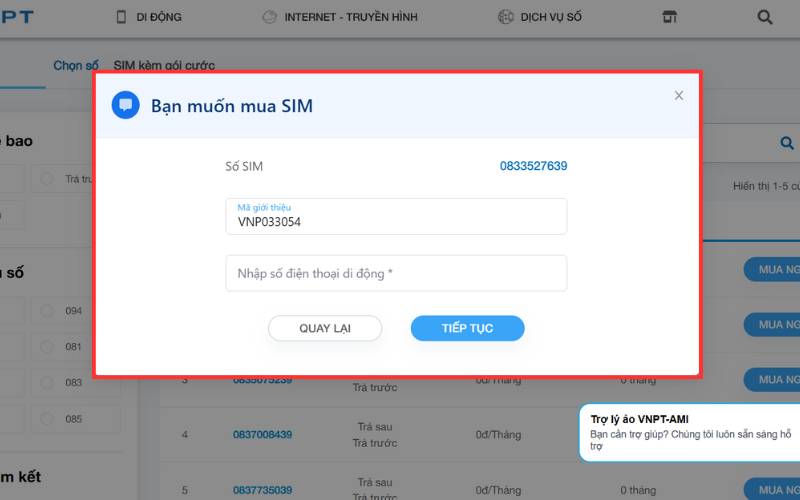Click MUA NGAY button in 0837735039 row

coord(771,490)
